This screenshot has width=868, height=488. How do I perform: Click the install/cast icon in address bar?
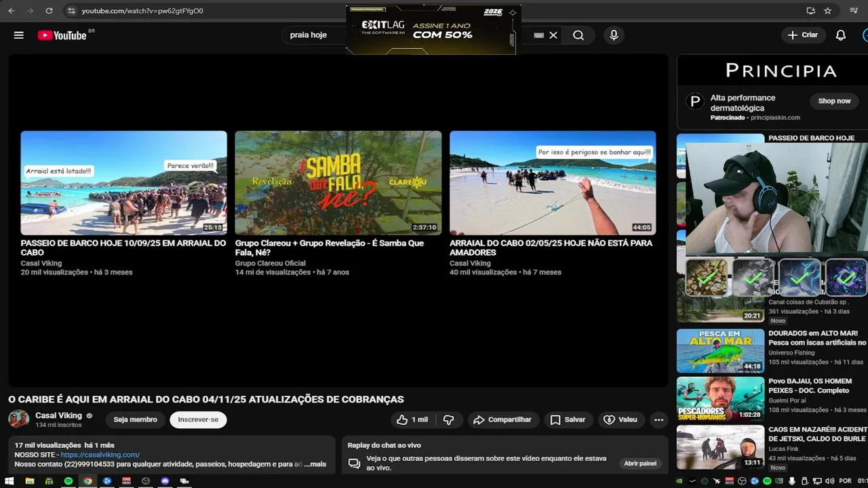(810, 11)
